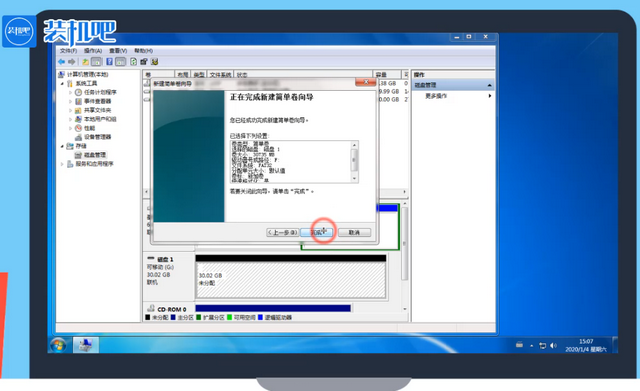Click the Up one level folder icon
This screenshot has width=640, height=391.
[85, 62]
